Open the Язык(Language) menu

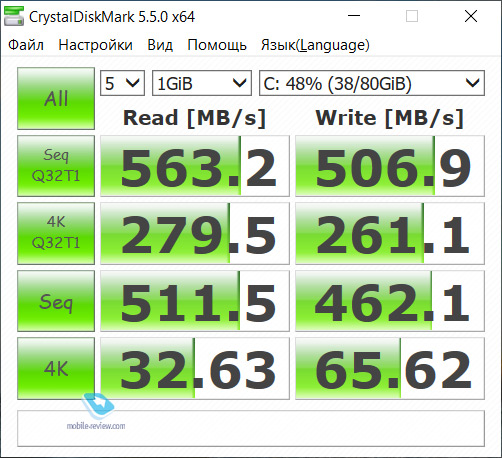click(315, 45)
